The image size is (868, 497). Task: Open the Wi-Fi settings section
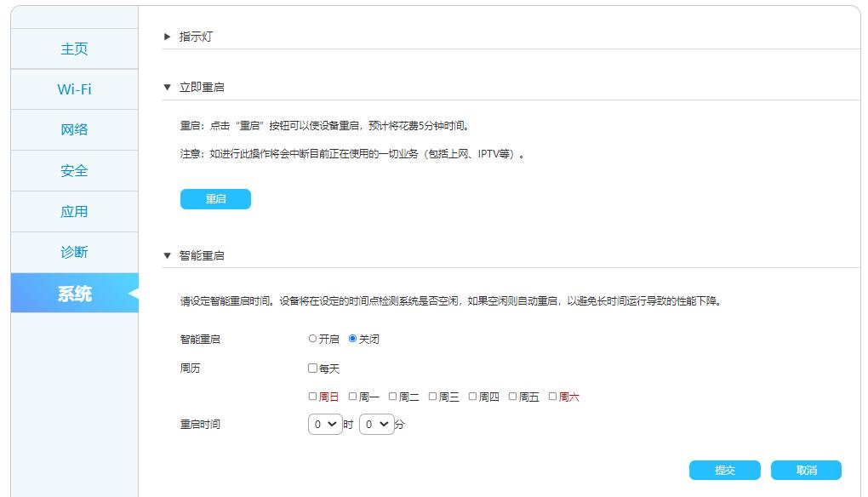[74, 89]
